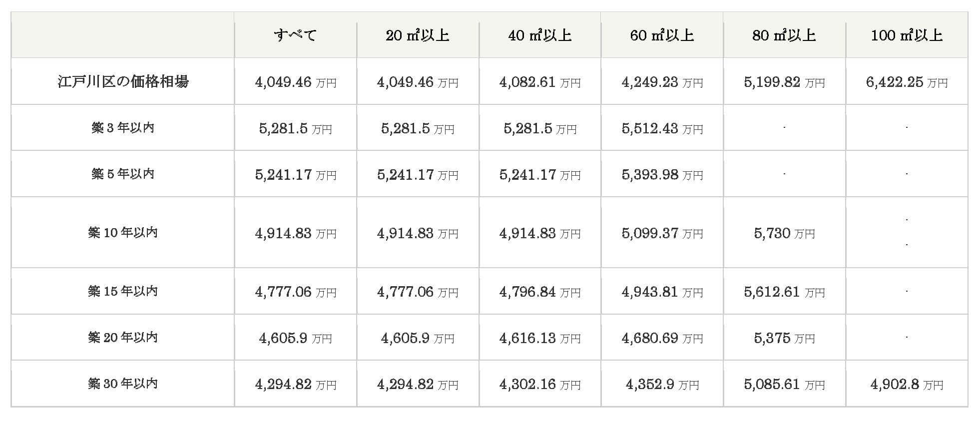The image size is (980, 423).
Task: Select the 5,375 万円 price cell
Action: click(x=784, y=338)
